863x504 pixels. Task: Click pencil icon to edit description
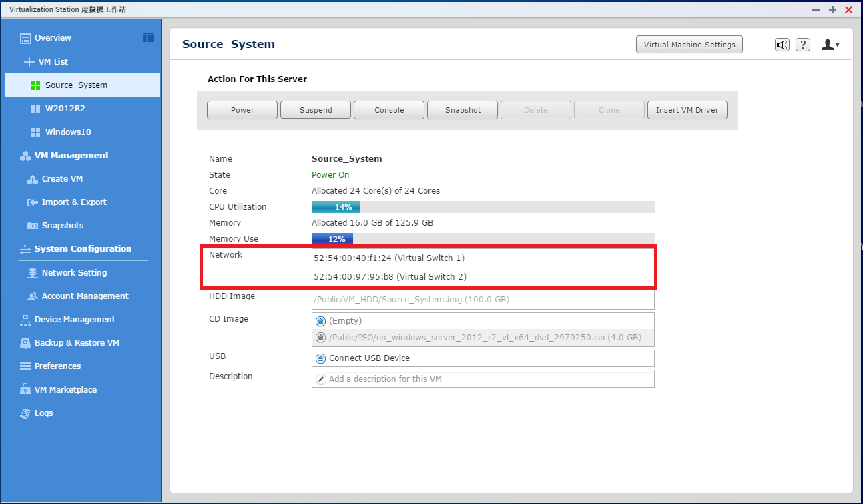(x=320, y=379)
